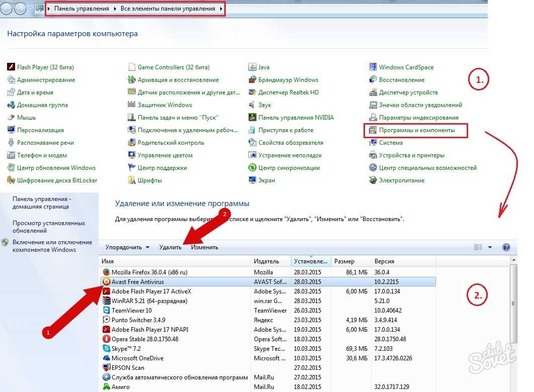Sort by the Имя column header
This screenshot has height=392, width=534.
[x=175, y=261]
